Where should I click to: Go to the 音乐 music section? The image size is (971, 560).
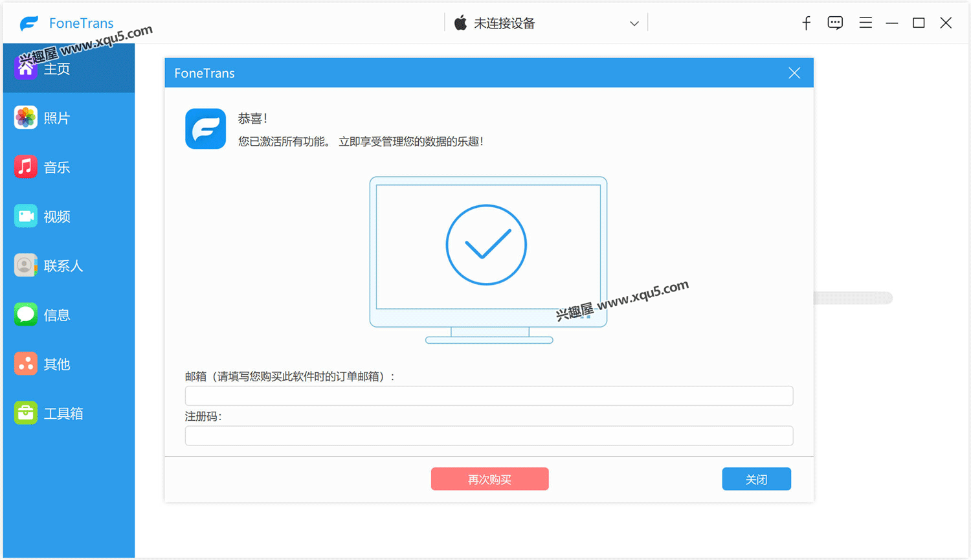tap(69, 167)
